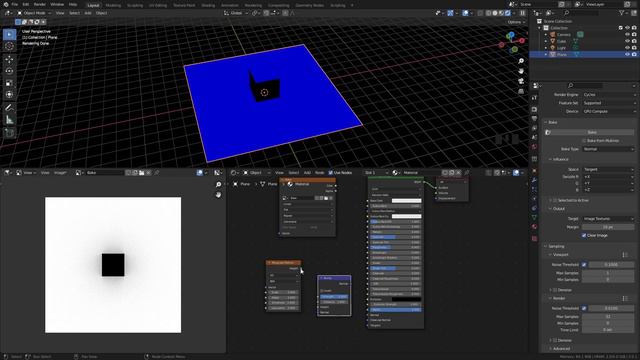Enable Bake from Multires checkbox
Viewport: 640px width, 360px height.
[584, 141]
